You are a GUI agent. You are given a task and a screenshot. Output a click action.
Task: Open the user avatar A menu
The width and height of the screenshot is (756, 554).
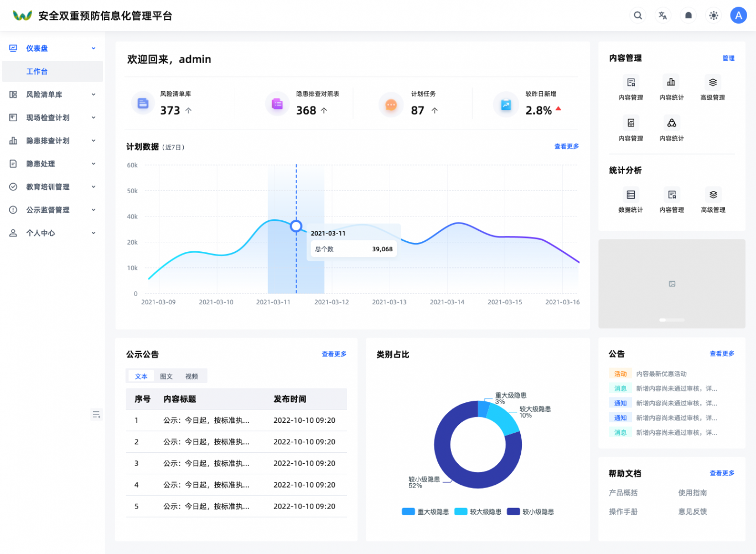(738, 15)
